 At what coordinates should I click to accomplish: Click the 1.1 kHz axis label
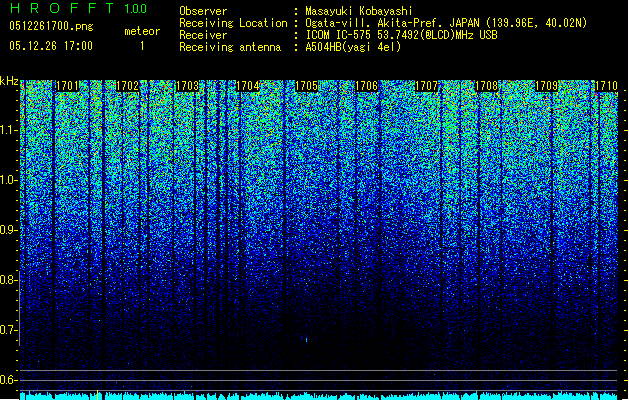tap(9, 130)
